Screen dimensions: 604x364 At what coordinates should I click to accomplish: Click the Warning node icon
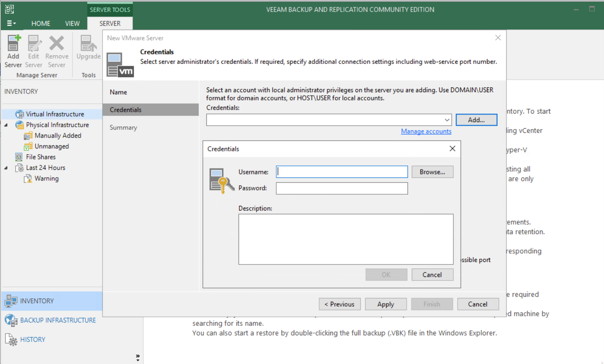click(x=28, y=178)
